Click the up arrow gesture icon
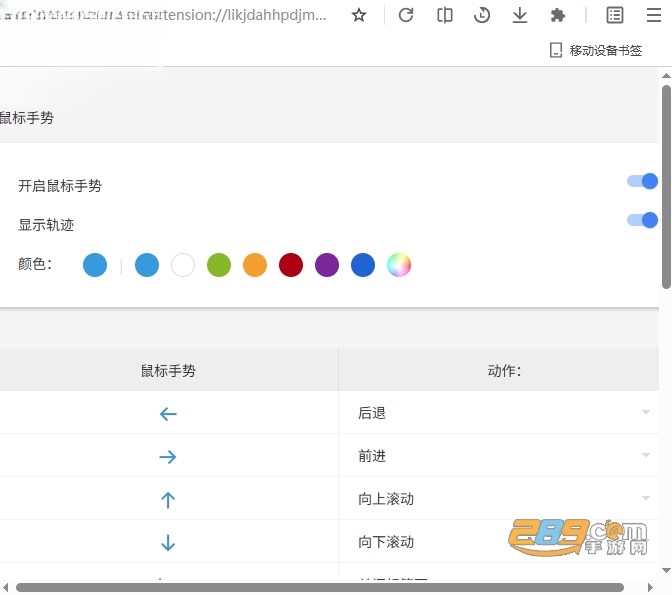Image resolution: width=672 pixels, height=595 pixels. tap(168, 500)
